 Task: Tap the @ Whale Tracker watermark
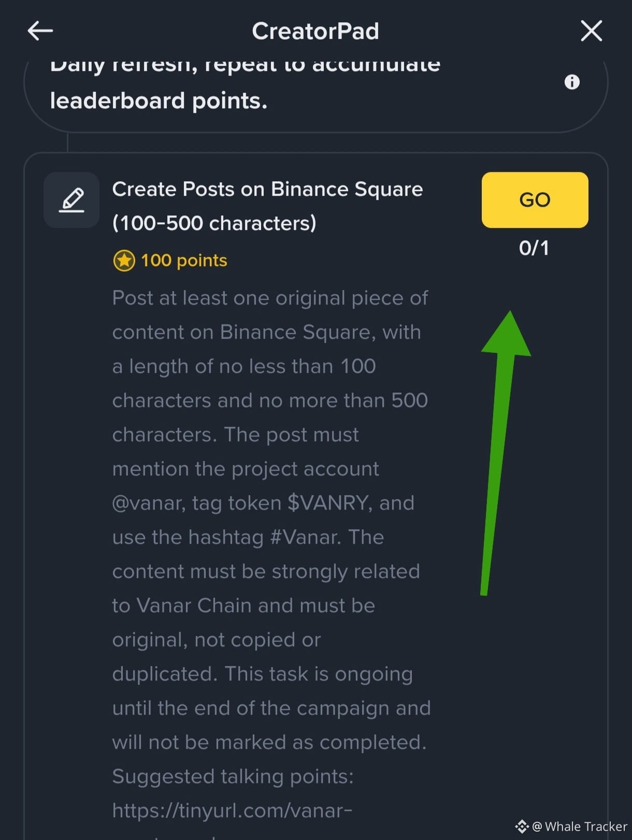tap(580, 827)
